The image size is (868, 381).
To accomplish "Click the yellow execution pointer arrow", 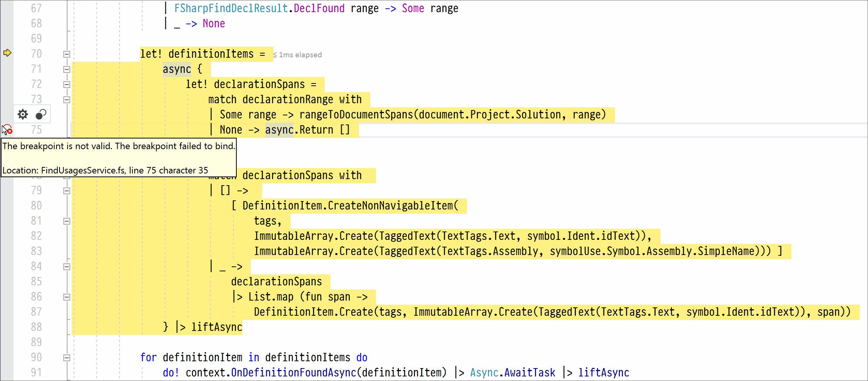I will pyautogui.click(x=7, y=53).
